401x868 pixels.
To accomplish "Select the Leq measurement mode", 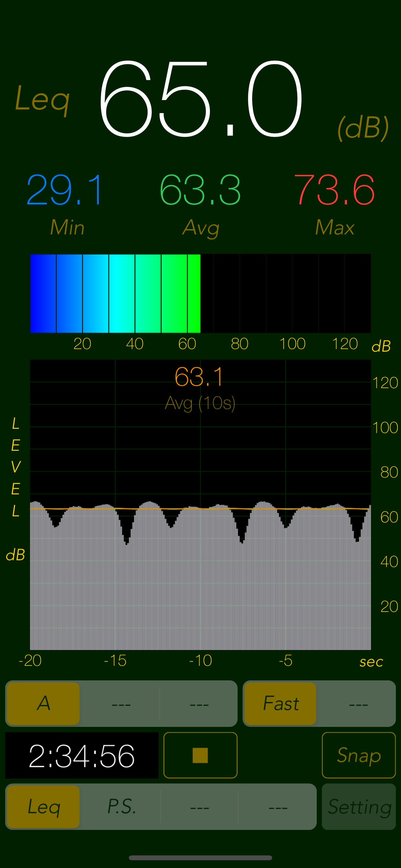I will (x=44, y=807).
